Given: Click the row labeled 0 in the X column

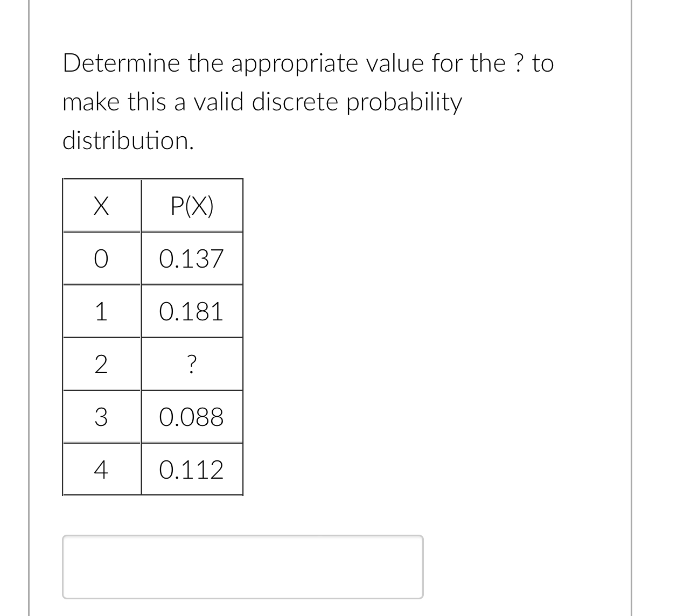Looking at the screenshot, I should (102, 258).
